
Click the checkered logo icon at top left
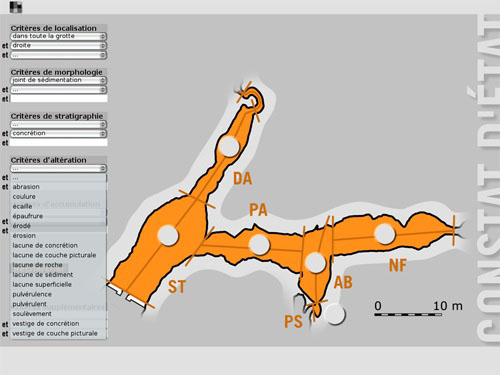[x=16, y=7]
